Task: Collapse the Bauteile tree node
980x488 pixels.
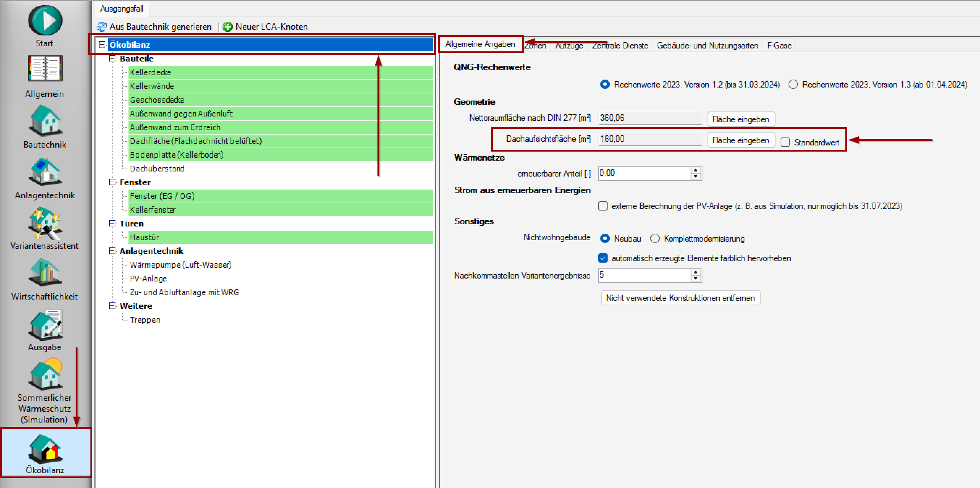Action: [112, 59]
